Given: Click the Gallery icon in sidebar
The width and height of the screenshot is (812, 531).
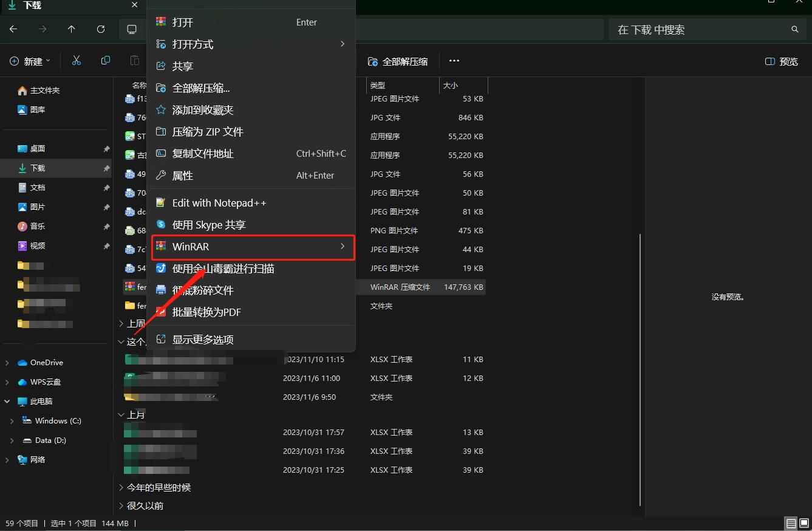Looking at the screenshot, I should coord(22,110).
